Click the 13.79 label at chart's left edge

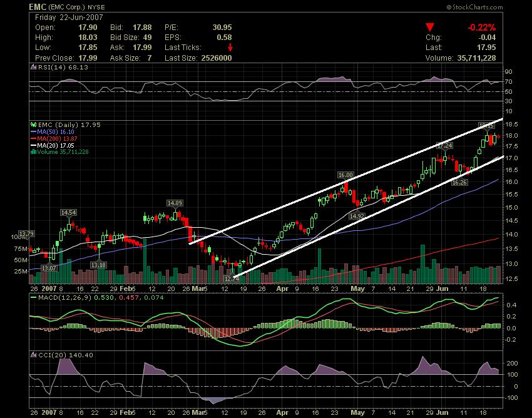(26, 233)
